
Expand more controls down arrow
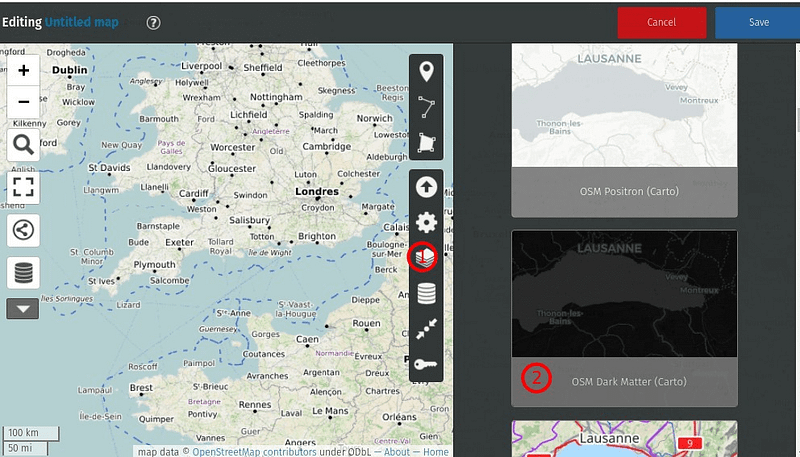tap(22, 309)
